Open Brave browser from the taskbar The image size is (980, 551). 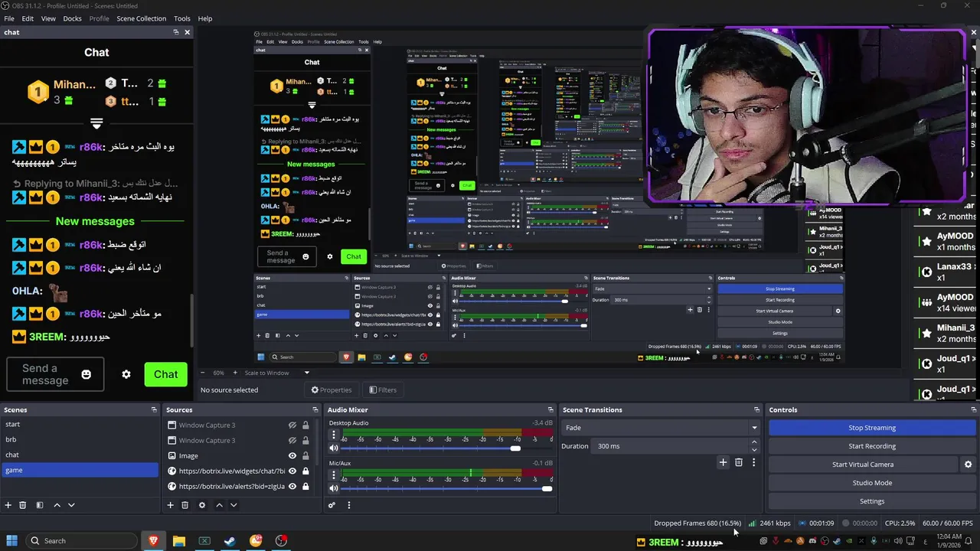[153, 540]
